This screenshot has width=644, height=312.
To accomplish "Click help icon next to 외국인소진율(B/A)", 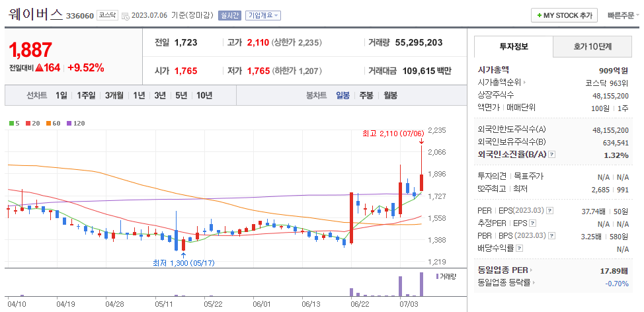I will coord(552,155).
